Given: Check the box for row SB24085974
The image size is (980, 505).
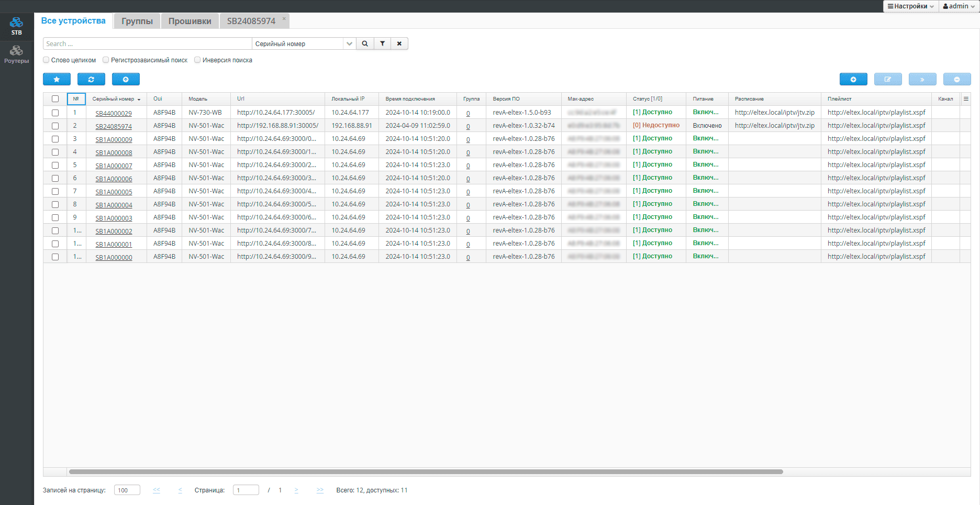Looking at the screenshot, I should [55, 126].
